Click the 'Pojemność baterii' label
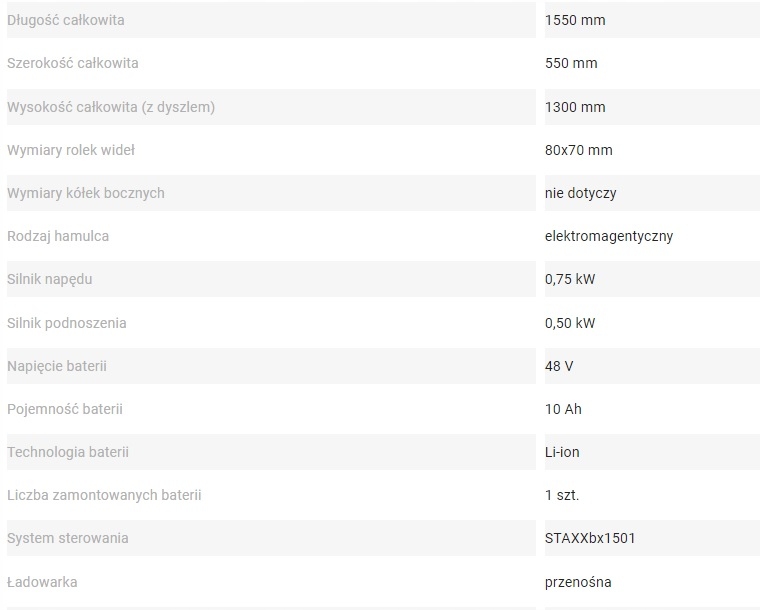Viewport: 760px width, 610px height. [x=65, y=409]
